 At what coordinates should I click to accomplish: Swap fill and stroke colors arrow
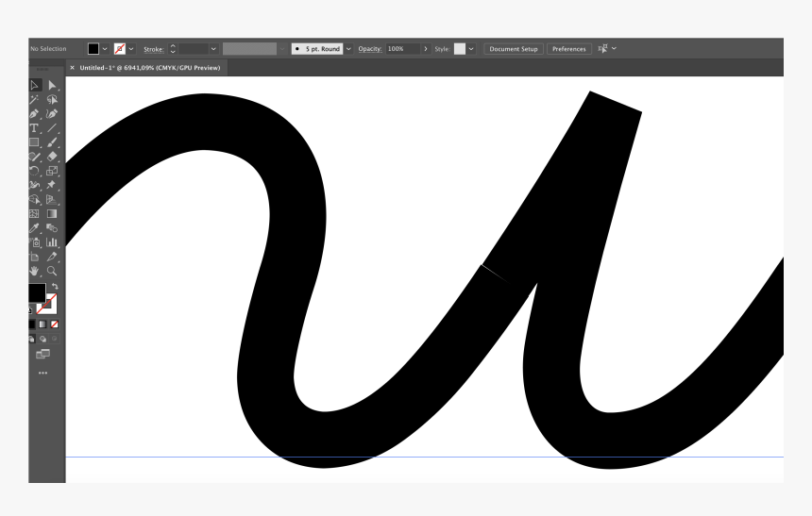click(55, 286)
